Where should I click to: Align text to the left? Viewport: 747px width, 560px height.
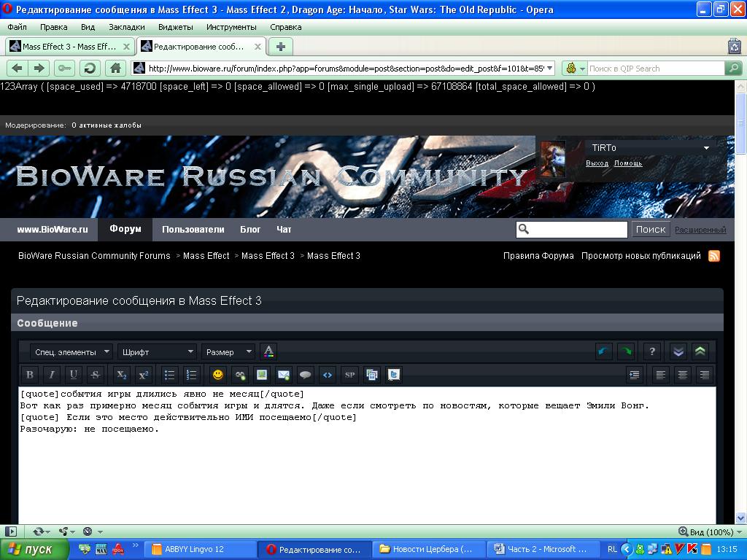(660, 375)
